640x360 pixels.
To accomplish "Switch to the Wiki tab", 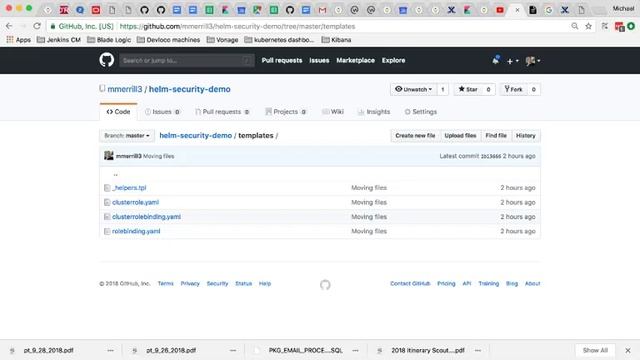I will coord(333,112).
